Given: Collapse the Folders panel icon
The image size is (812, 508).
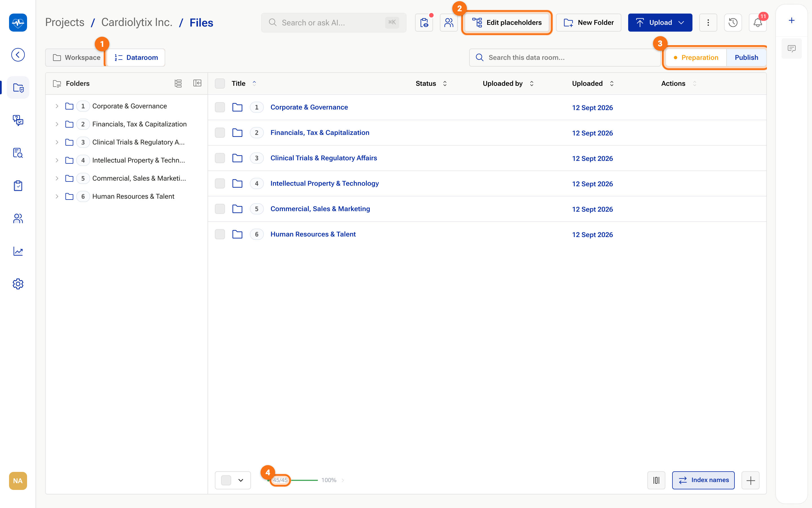Looking at the screenshot, I should pyautogui.click(x=197, y=83).
